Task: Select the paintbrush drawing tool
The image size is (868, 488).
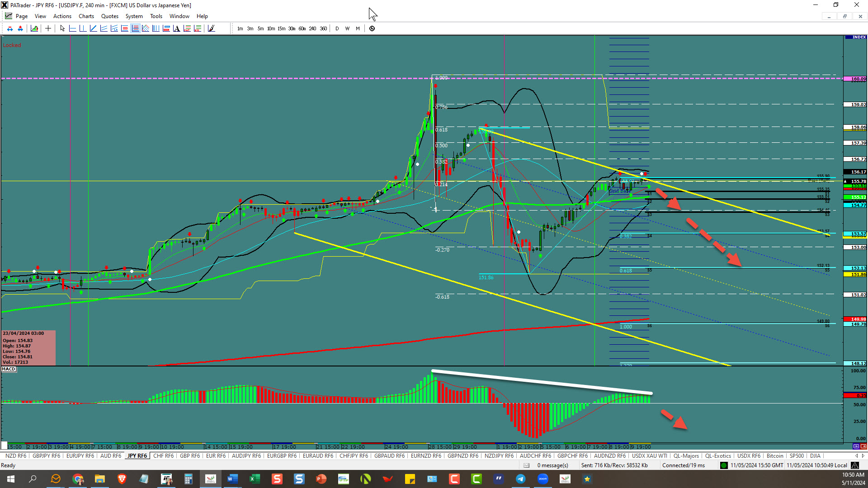Action: coord(211,28)
